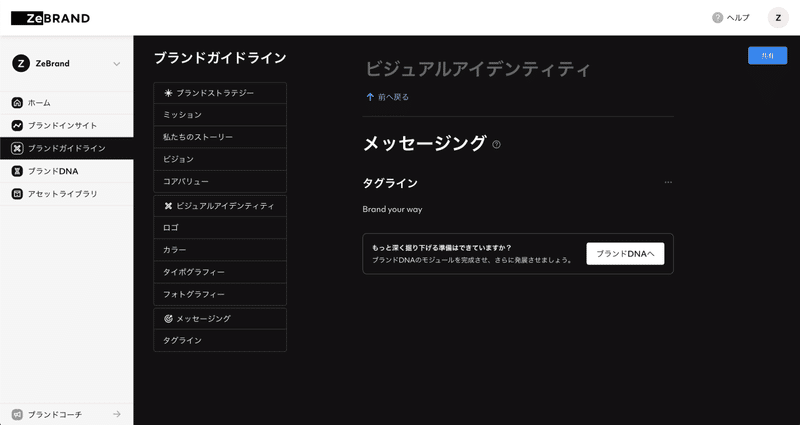The width and height of the screenshot is (800, 425).
Task: Click help icon next to メッセージング heading
Action: (496, 145)
